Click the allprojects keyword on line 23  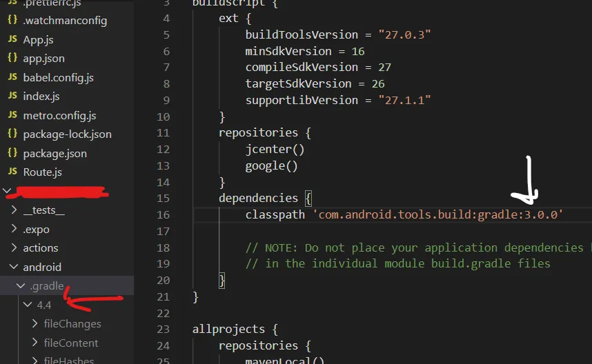pos(228,330)
